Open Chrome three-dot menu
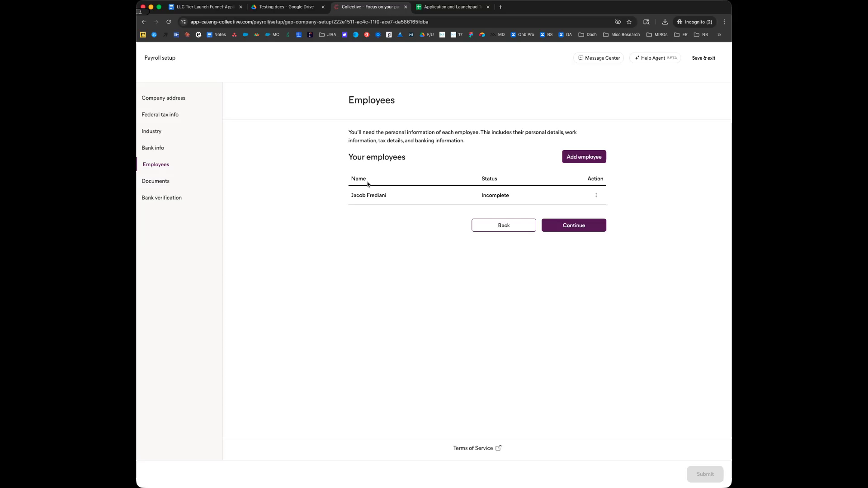868x488 pixels. [724, 22]
